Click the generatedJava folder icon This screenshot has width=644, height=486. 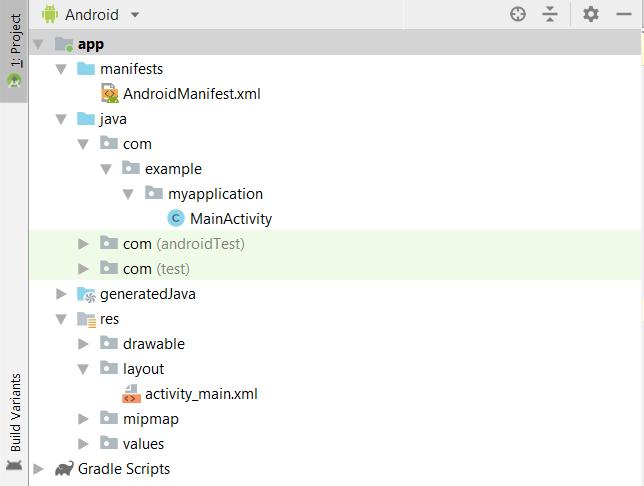coord(86,294)
